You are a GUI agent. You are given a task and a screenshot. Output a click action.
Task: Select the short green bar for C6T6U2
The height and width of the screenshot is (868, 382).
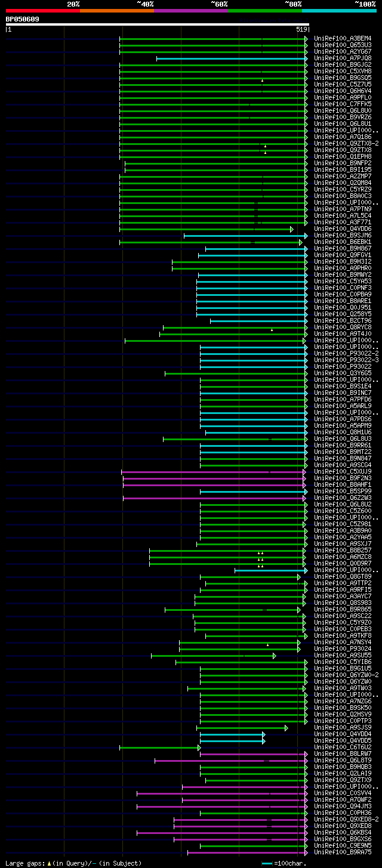[x=160, y=747]
